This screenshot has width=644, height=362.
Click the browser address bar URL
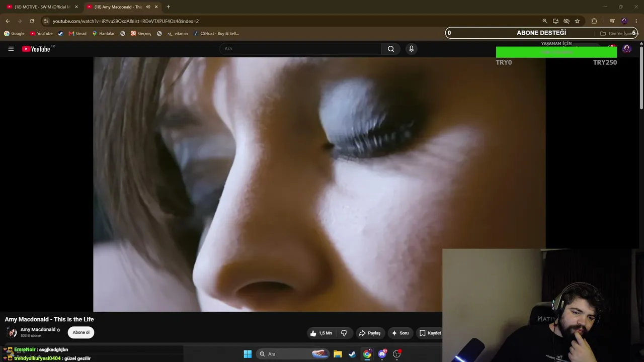pyautogui.click(x=126, y=21)
